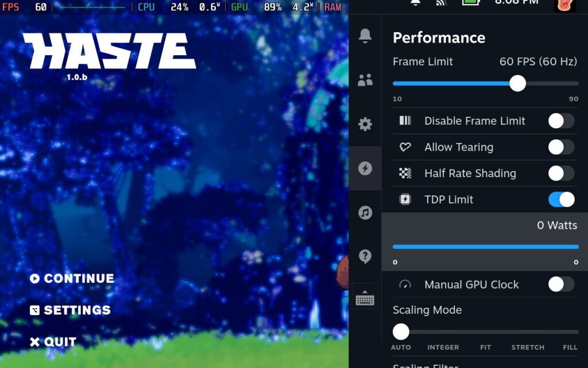588x368 pixels.
Task: Toggle Disable Frame Limit switch
Action: [561, 121]
